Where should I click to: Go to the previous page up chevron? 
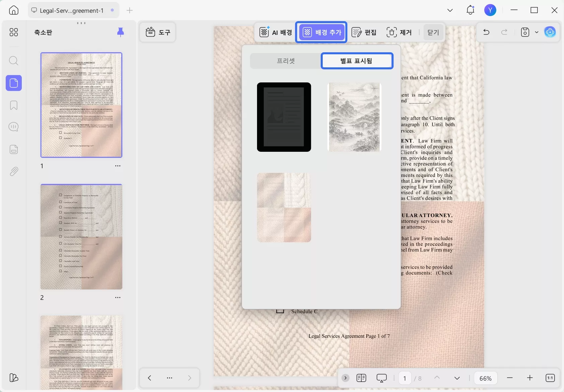click(437, 378)
